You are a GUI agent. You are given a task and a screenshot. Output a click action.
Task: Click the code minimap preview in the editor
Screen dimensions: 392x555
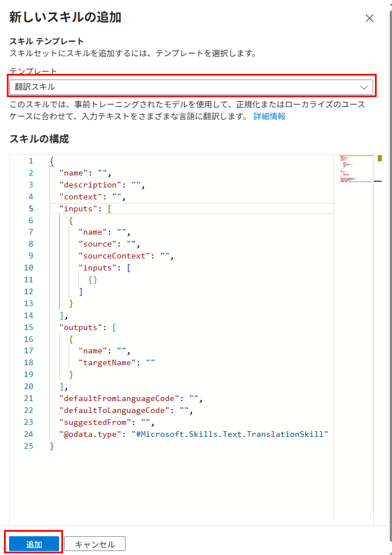pyautogui.click(x=355, y=169)
